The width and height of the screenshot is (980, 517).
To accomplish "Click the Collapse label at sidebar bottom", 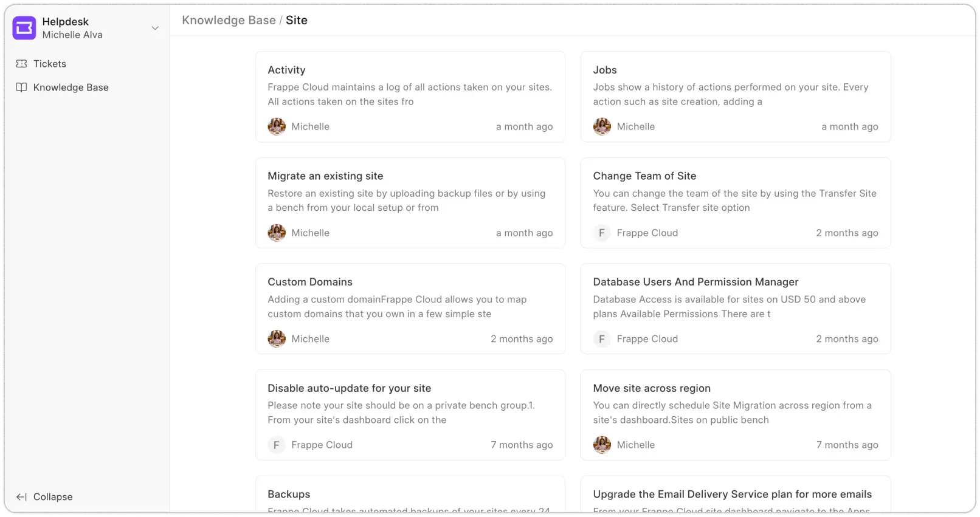I will (x=52, y=496).
